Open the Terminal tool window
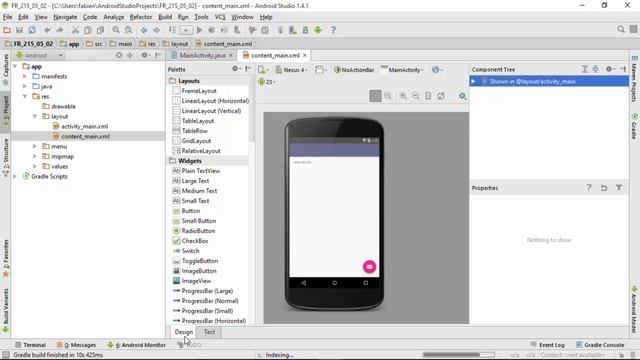The image size is (640, 360). pyautogui.click(x=30, y=345)
